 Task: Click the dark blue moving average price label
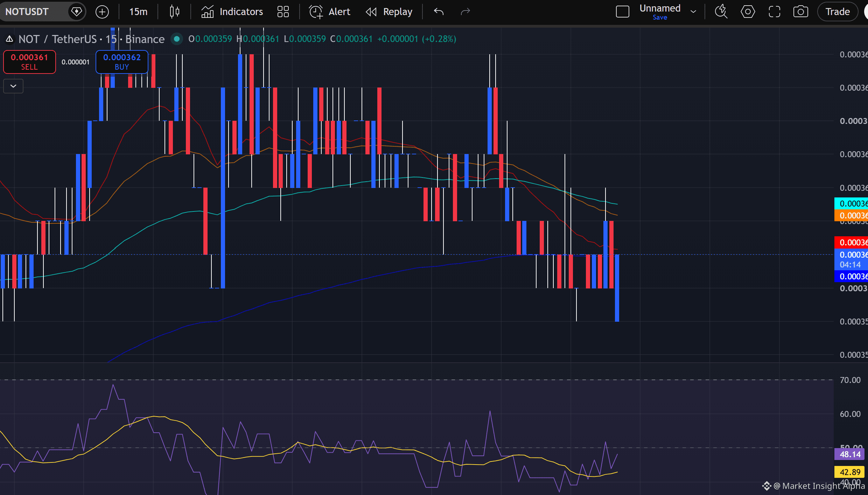tap(851, 276)
